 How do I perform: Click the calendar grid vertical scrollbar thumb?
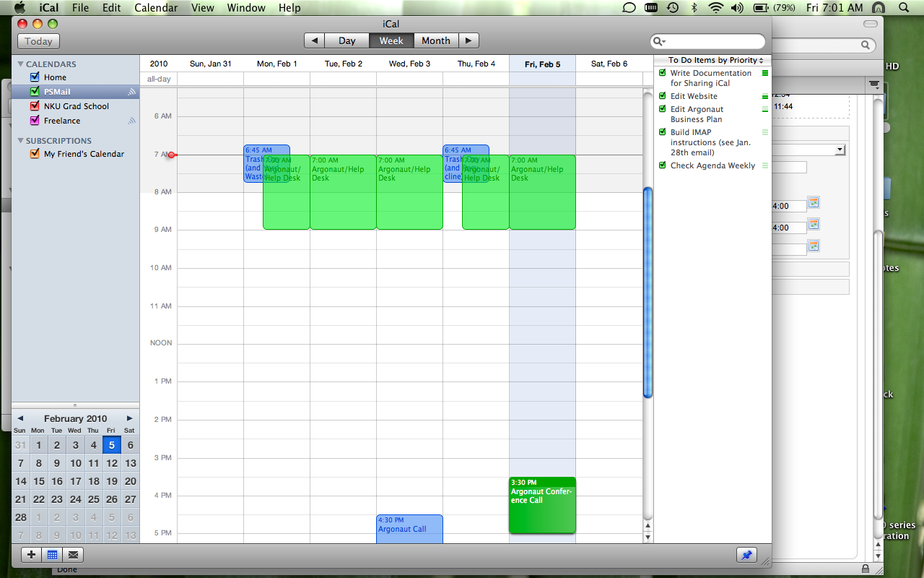648,293
